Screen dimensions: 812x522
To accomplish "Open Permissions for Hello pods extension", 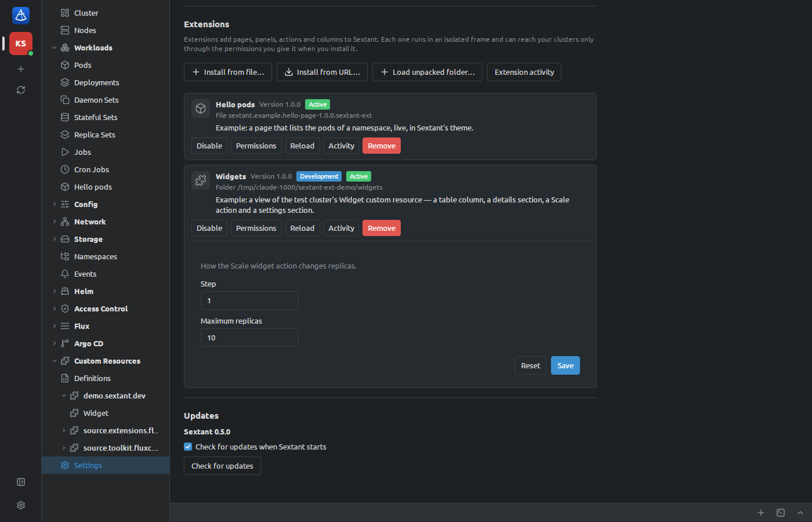I will 256,146.
